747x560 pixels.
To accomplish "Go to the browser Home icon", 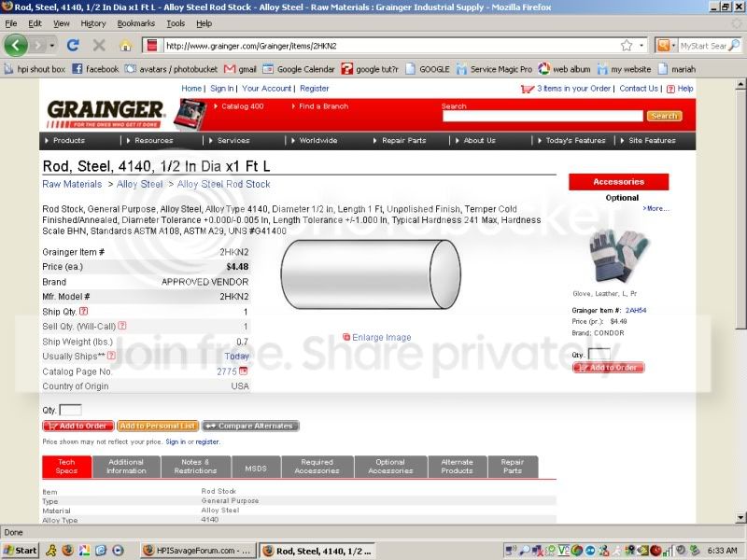I will click(x=125, y=46).
